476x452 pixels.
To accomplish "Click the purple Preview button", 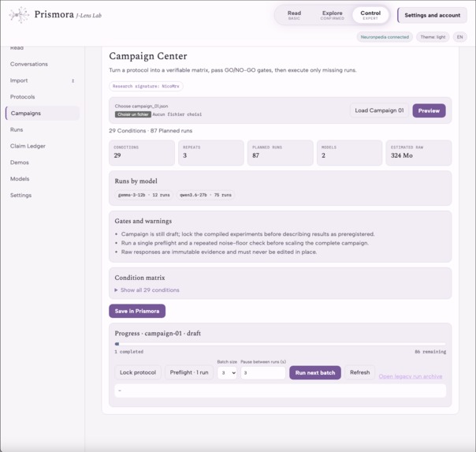I will pyautogui.click(x=429, y=111).
